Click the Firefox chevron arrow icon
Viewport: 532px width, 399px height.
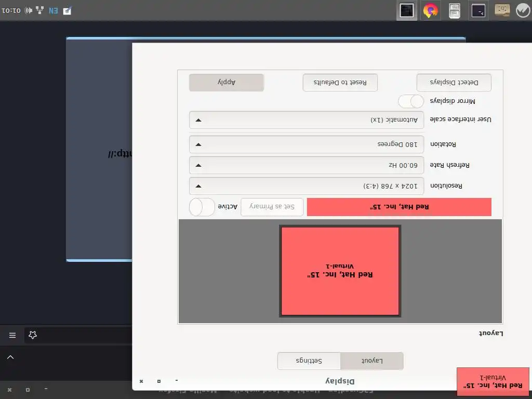pos(10,357)
